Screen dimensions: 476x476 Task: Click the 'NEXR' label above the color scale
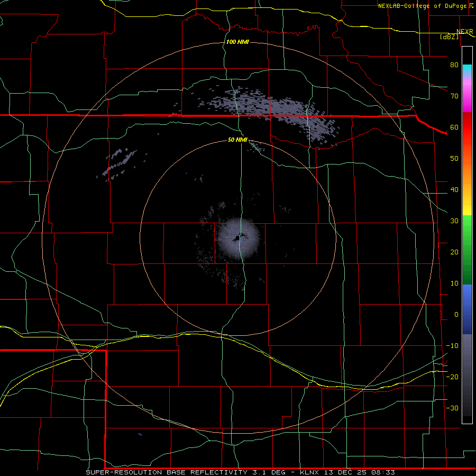pyautogui.click(x=464, y=32)
